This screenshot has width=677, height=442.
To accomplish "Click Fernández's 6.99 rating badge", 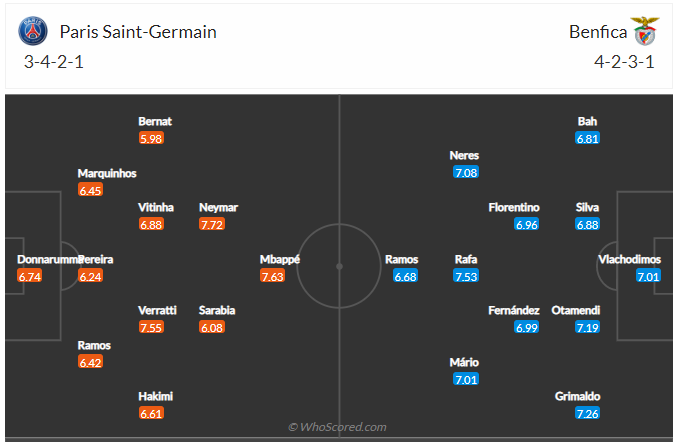I will [527, 327].
